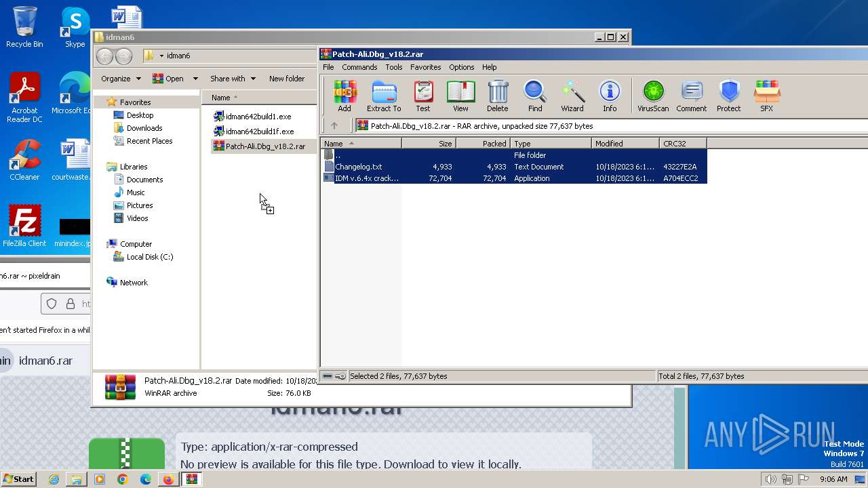This screenshot has height=488, width=868.
Task: Open the Help menu
Action: point(490,67)
